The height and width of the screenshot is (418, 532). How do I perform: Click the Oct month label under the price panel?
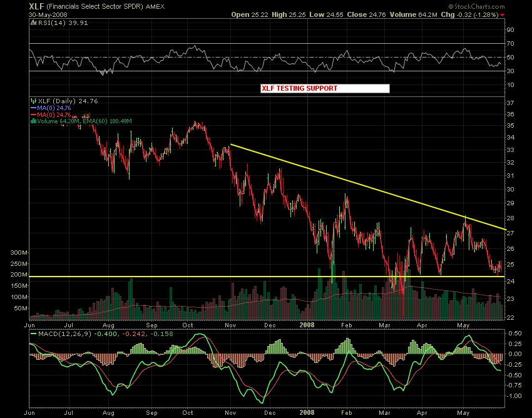click(188, 325)
